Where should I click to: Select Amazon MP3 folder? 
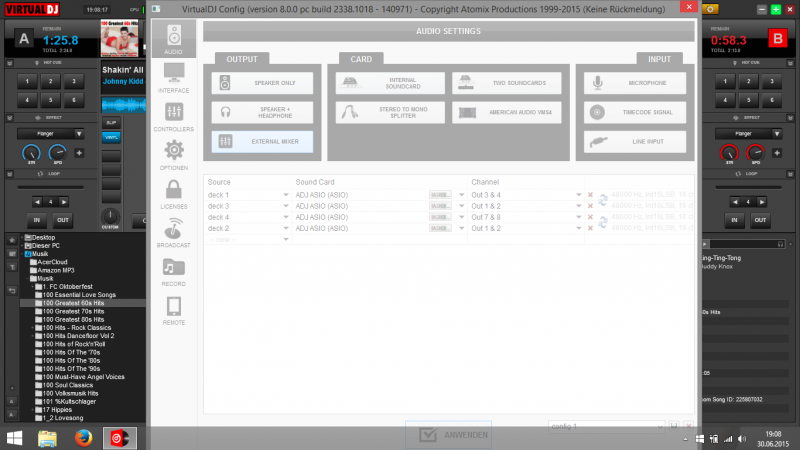click(x=56, y=270)
